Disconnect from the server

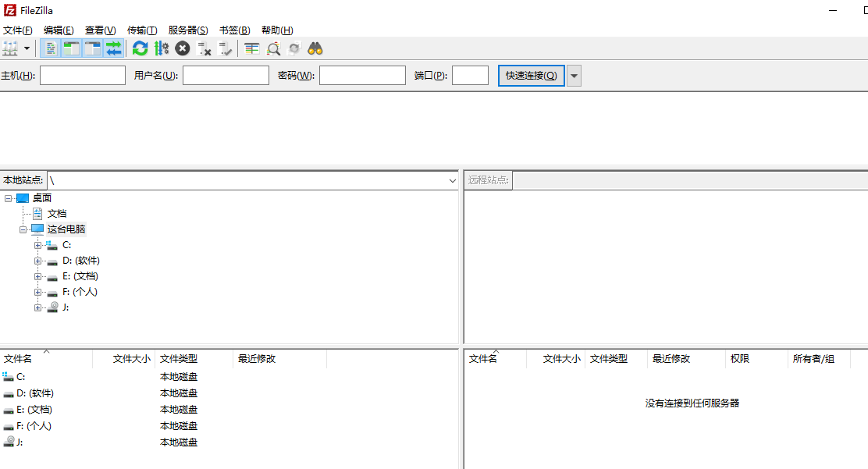point(205,48)
